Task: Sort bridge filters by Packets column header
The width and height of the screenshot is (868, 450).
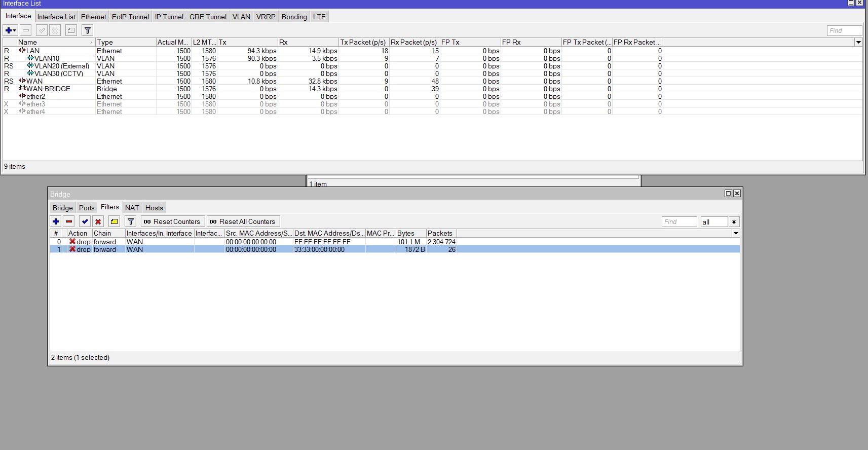Action: pos(441,233)
